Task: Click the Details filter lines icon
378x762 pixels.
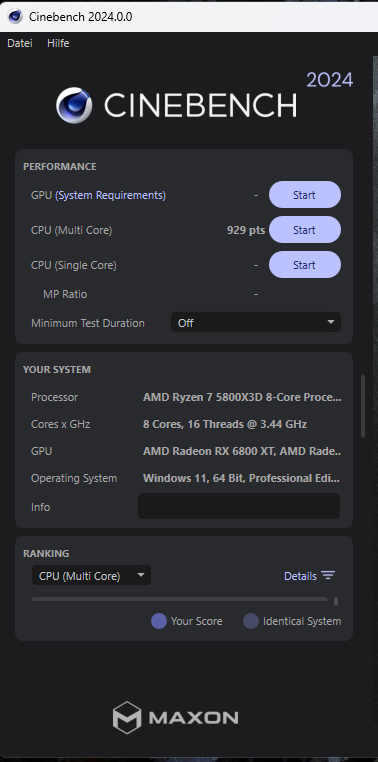Action: pyautogui.click(x=328, y=576)
